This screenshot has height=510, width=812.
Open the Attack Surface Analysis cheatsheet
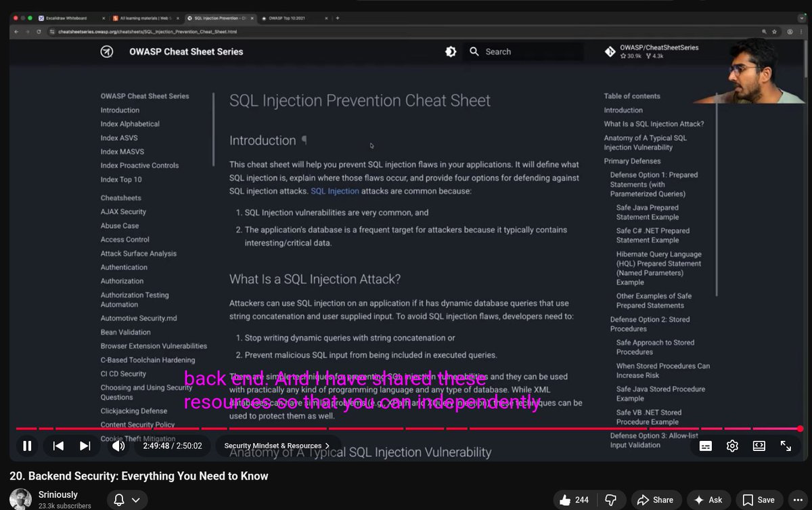click(139, 253)
